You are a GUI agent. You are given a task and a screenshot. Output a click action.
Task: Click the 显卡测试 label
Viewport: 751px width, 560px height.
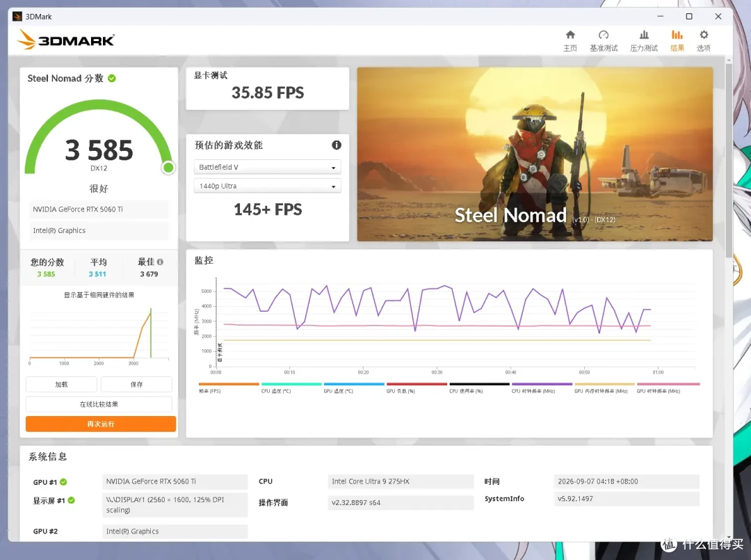point(210,75)
